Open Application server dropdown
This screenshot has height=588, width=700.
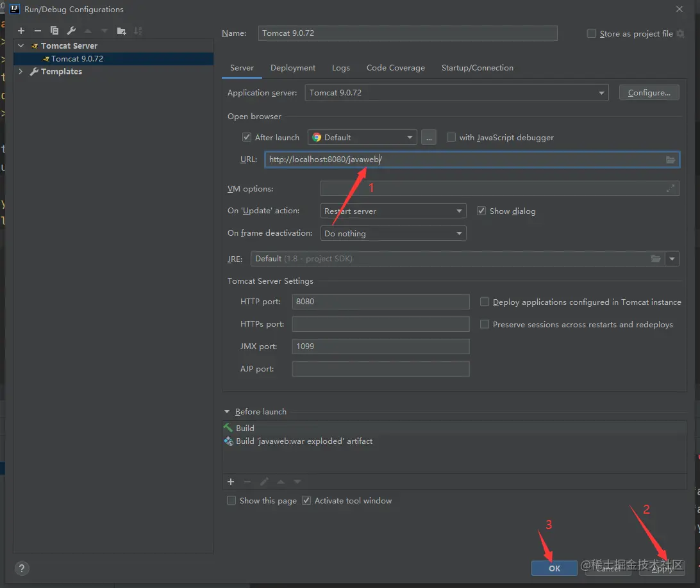coord(456,93)
